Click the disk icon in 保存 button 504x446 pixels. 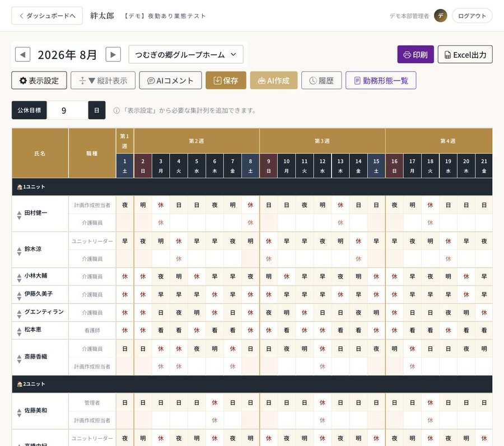218,80
